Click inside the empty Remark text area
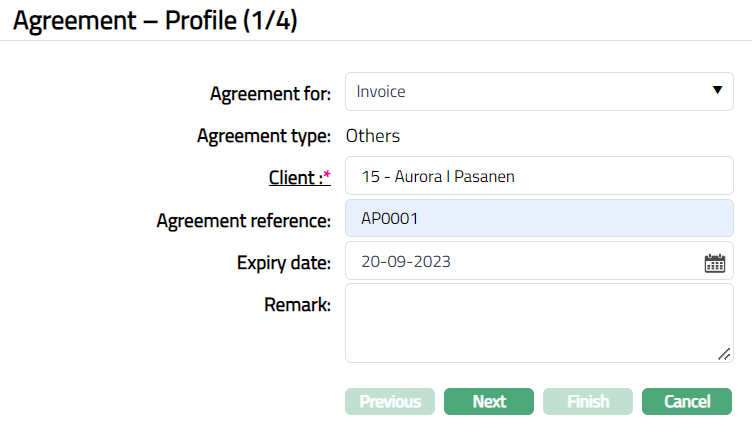This screenshot has width=752, height=433. [x=540, y=322]
